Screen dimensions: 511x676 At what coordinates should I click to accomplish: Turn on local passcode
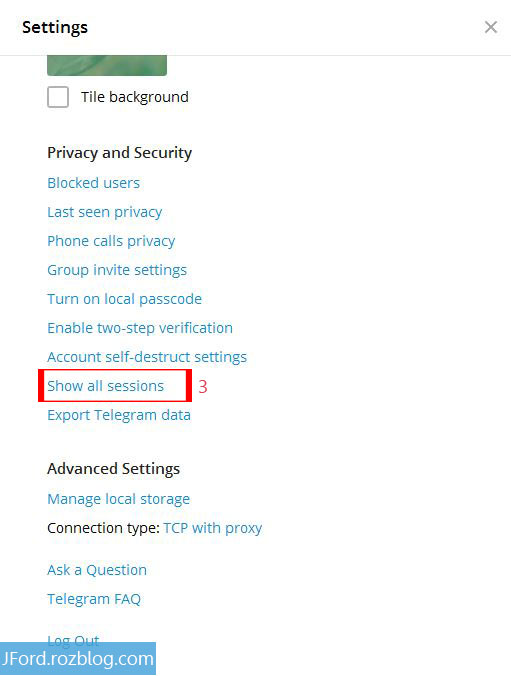(x=125, y=299)
